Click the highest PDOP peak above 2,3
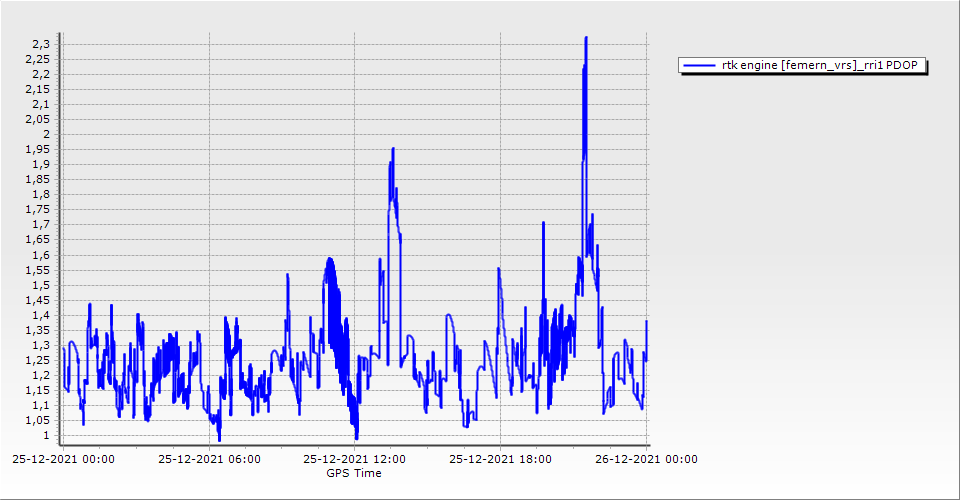The height and width of the screenshot is (500, 960). click(585, 38)
